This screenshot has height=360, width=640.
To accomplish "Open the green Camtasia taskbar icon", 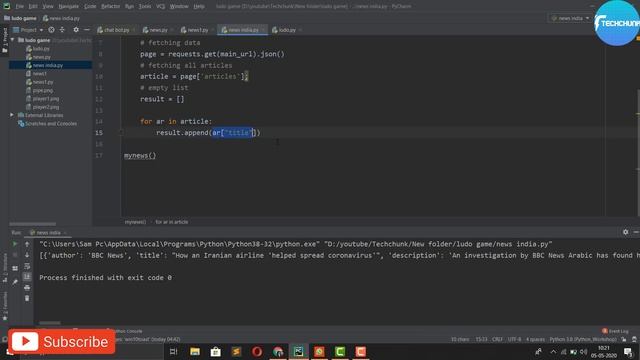I will 340,351.
